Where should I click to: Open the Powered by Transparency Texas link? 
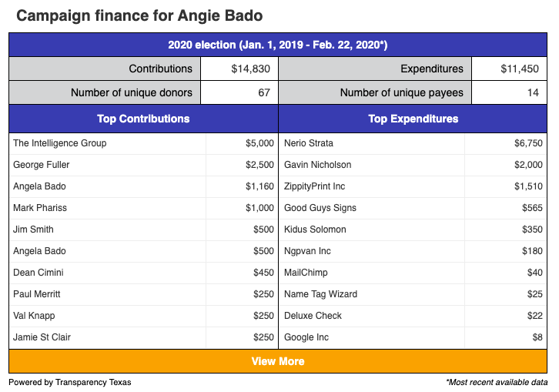(70, 382)
